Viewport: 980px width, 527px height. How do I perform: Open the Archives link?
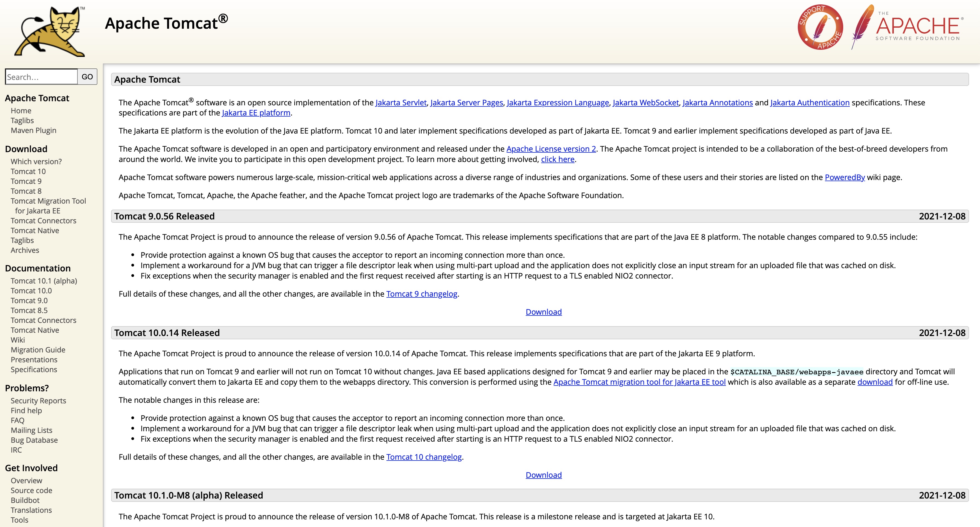(x=25, y=250)
